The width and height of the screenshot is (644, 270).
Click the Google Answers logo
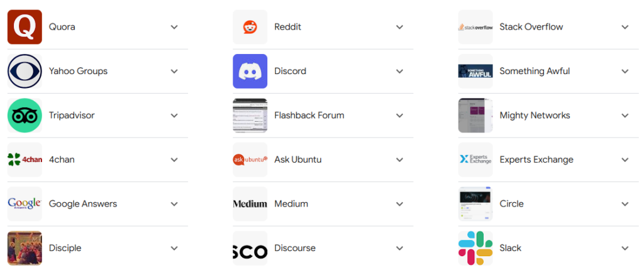pos(25,203)
